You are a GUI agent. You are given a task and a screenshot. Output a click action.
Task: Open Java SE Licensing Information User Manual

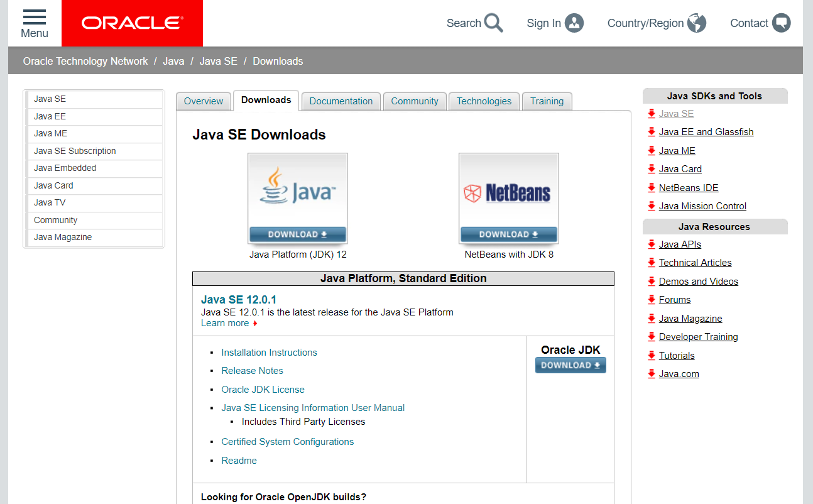313,408
